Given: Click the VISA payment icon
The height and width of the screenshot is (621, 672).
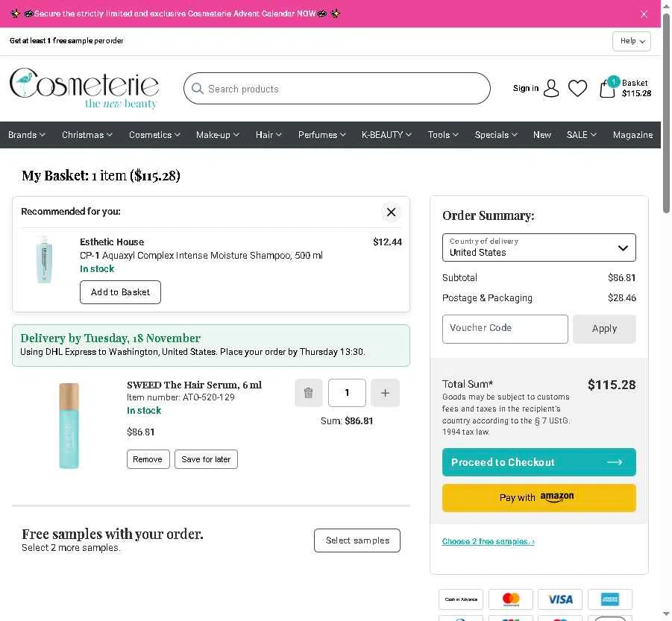Looking at the screenshot, I should pos(560,599).
